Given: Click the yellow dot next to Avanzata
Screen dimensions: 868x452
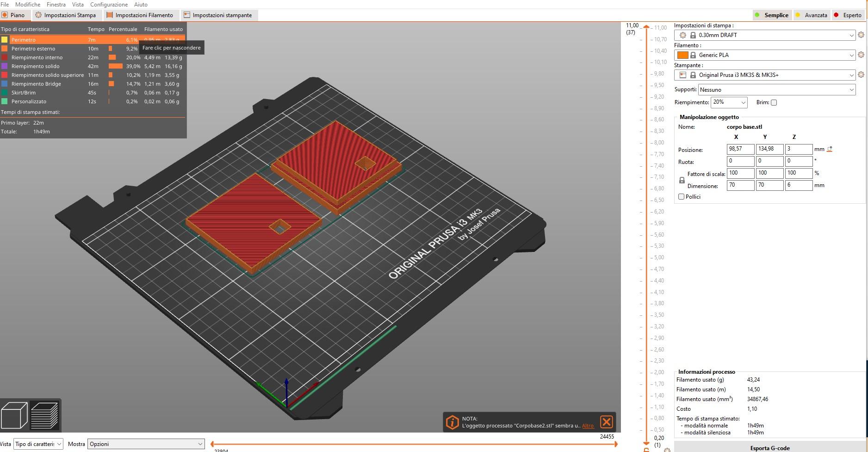Looking at the screenshot, I should pos(798,15).
